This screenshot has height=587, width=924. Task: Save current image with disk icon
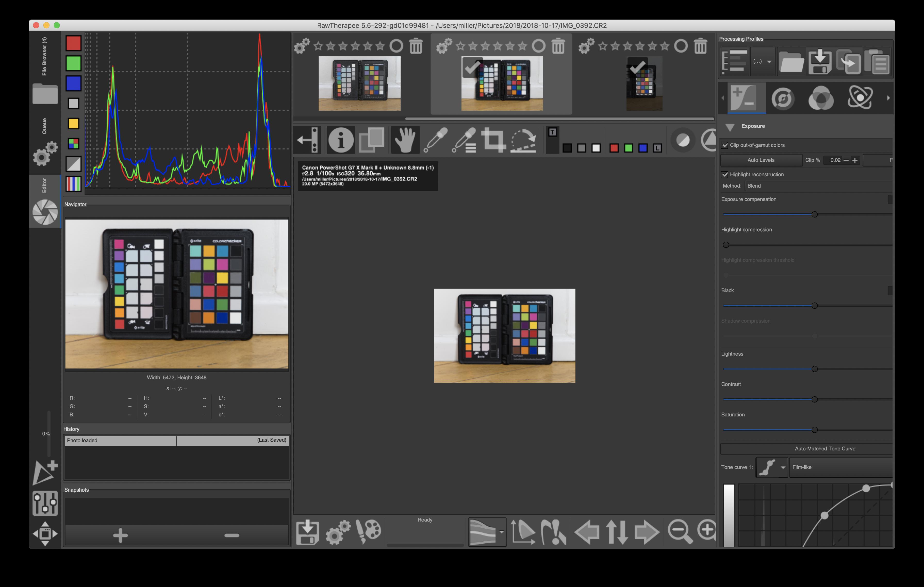[307, 532]
